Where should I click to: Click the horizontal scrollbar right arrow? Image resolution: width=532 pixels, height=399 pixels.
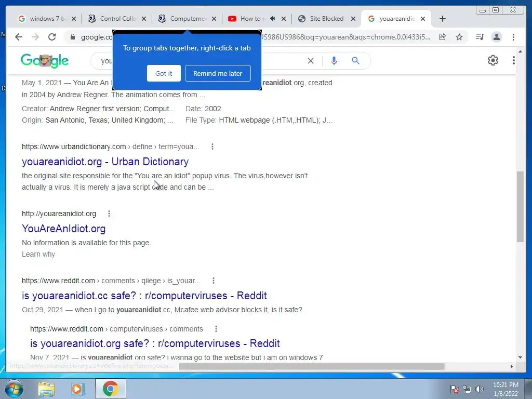(x=512, y=366)
